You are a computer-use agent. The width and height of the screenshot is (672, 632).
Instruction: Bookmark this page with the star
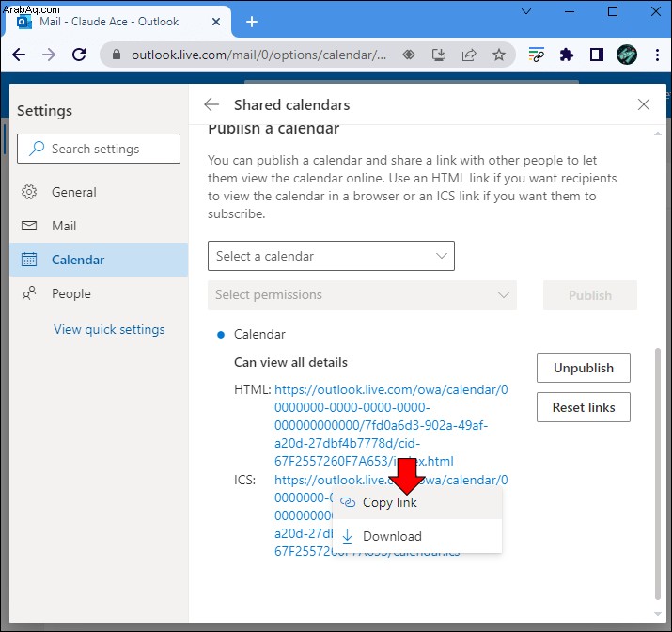tap(498, 55)
